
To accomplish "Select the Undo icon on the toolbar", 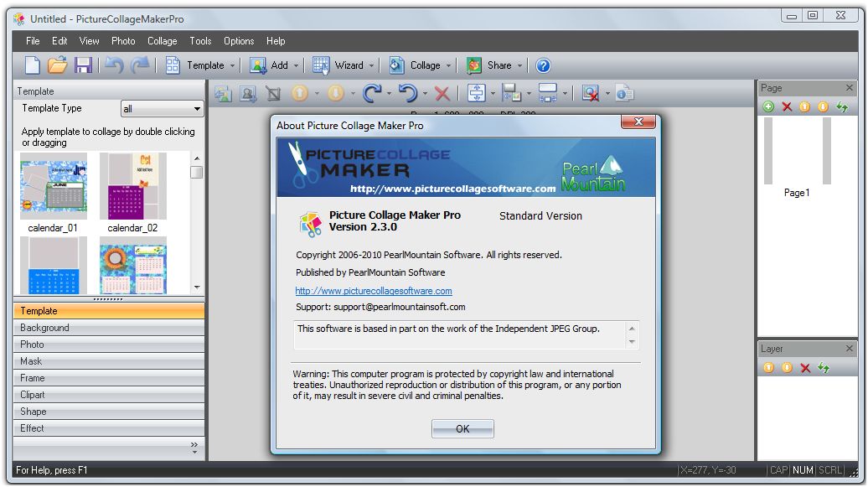I will [x=116, y=65].
